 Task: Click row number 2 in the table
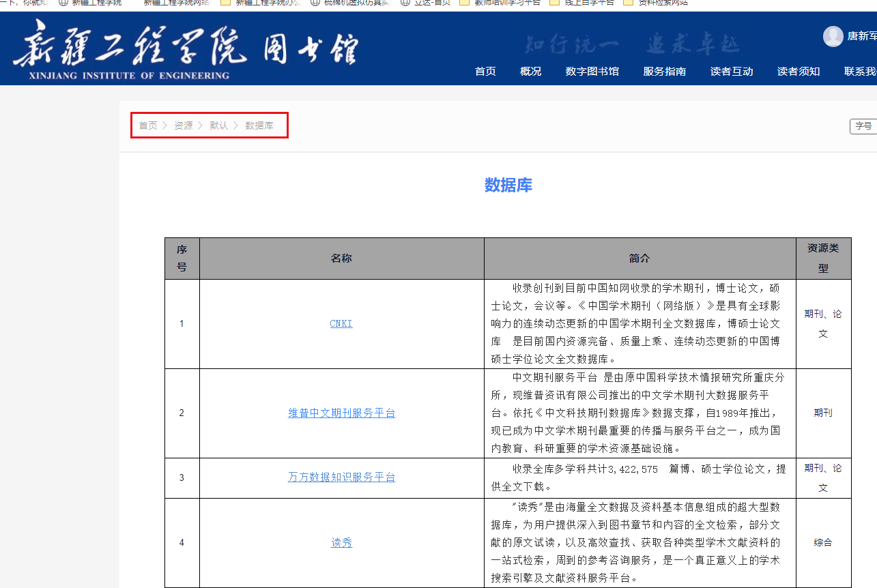point(182,413)
